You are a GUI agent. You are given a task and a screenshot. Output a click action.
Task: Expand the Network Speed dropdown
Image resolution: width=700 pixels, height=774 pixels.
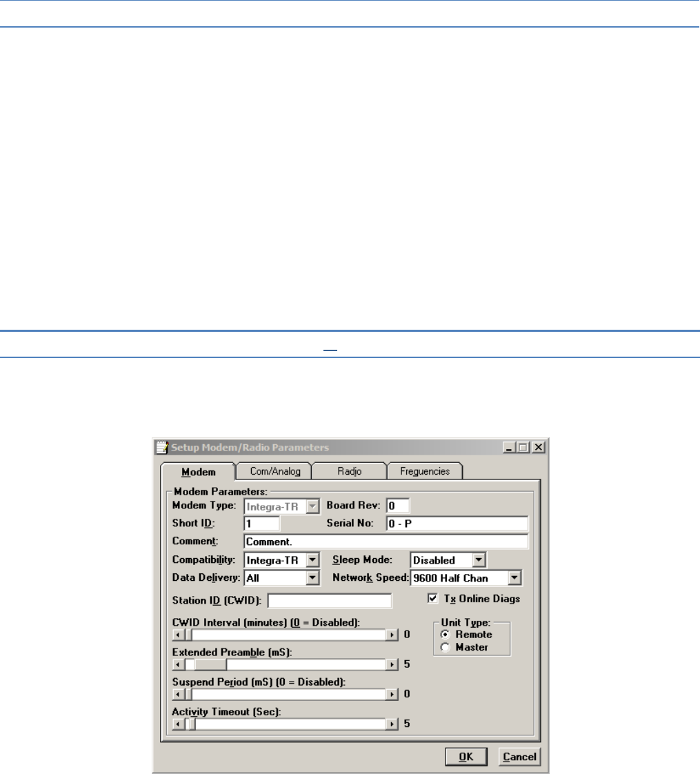coord(514,577)
